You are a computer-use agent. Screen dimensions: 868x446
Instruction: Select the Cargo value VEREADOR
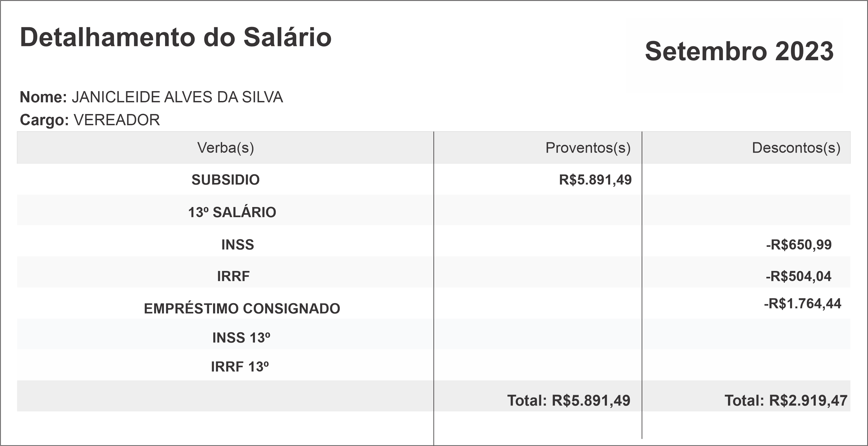coord(117,120)
